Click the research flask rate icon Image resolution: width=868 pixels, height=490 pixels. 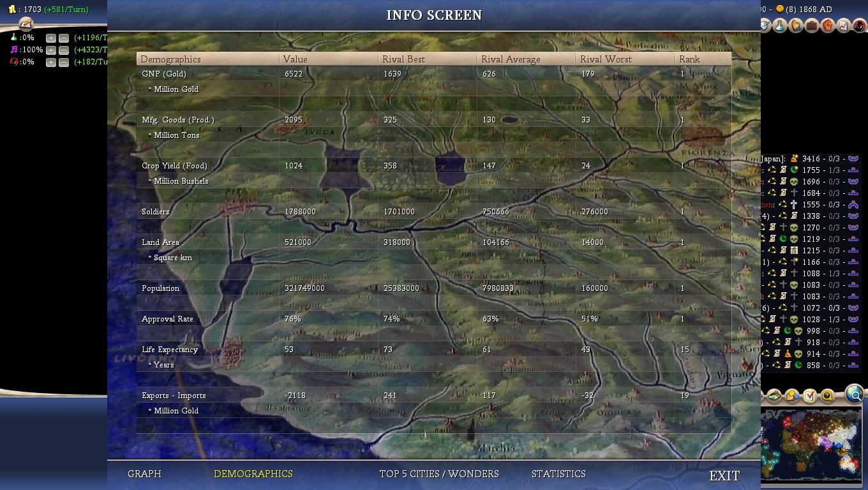point(13,38)
